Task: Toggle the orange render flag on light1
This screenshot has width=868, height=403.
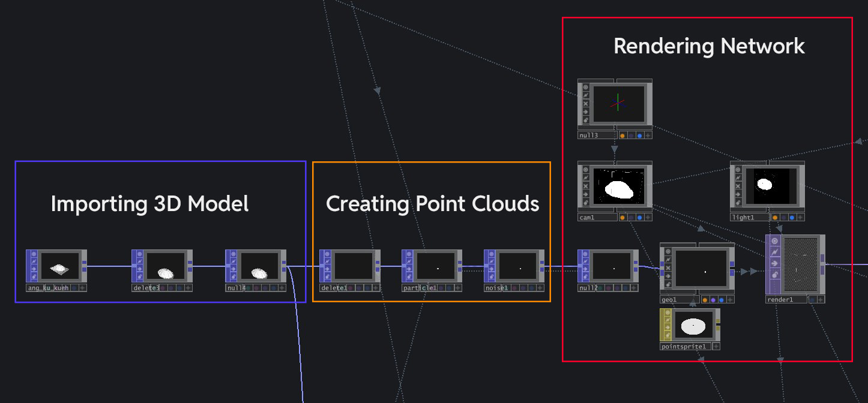Action: [x=775, y=218]
